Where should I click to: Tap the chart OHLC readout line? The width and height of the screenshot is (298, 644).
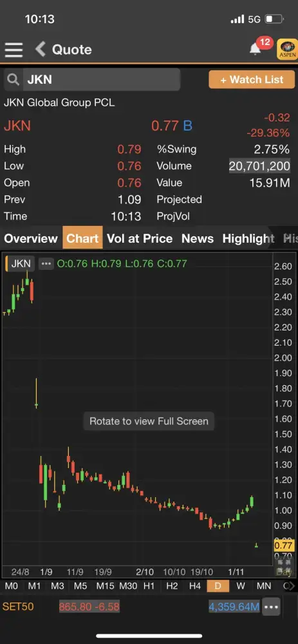pos(122,263)
